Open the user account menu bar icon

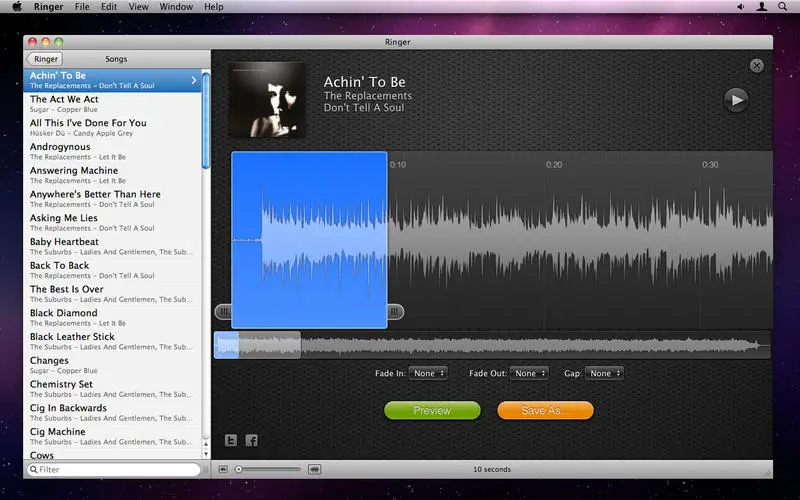tap(761, 7)
